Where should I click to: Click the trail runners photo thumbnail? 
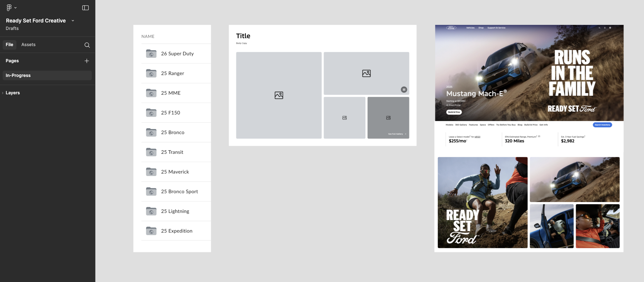click(482, 203)
